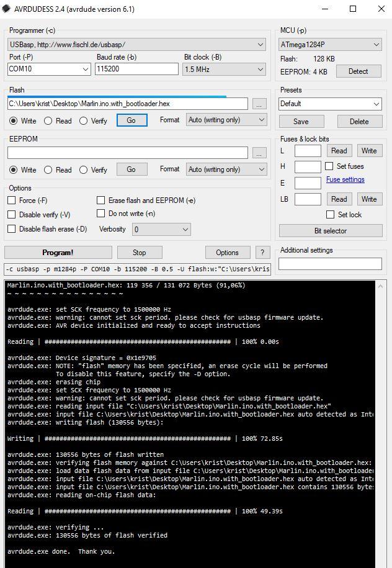Click the AVRDUDESS app icon in title bar
Screen dimensions: 392x568
(x=6, y=9)
